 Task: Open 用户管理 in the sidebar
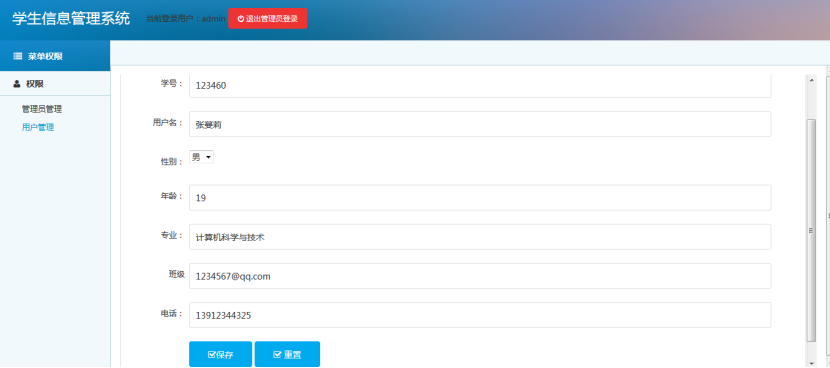[38, 127]
